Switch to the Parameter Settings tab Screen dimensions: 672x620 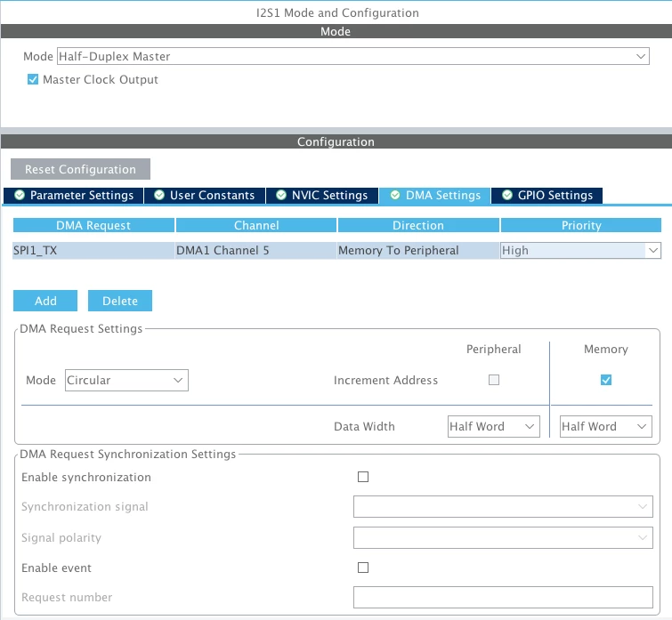[x=73, y=195]
